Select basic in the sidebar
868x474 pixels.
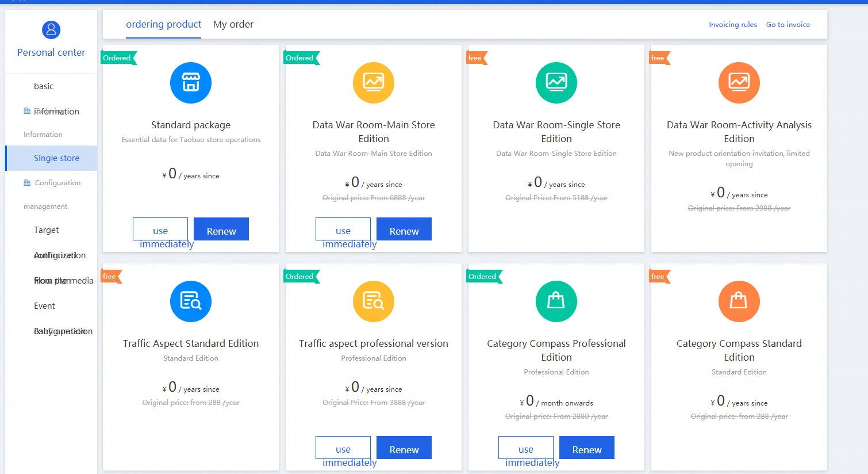pyautogui.click(x=44, y=86)
